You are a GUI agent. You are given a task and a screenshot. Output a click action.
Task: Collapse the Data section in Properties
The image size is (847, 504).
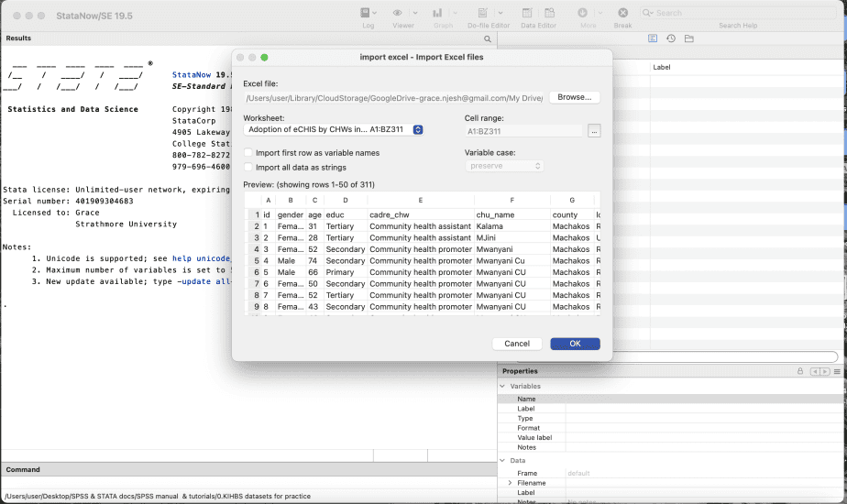click(x=502, y=461)
